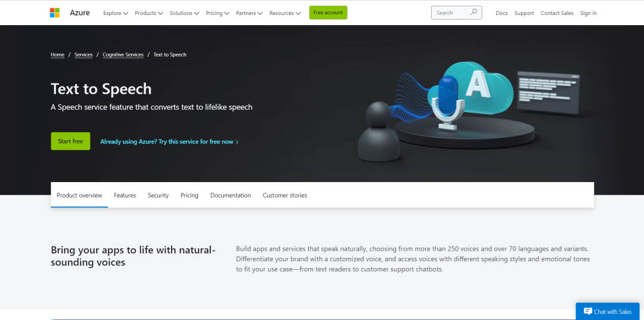Select the Documentation tab
Viewport: 644px width, 320px height.
click(230, 195)
